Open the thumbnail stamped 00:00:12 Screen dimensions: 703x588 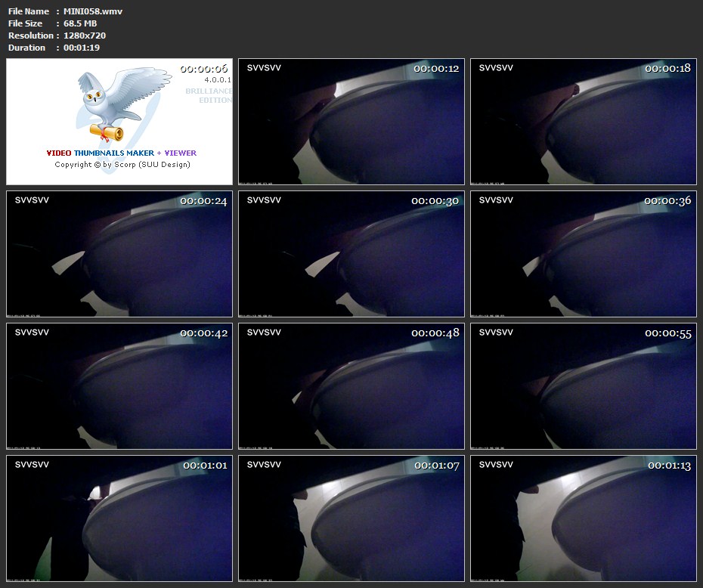point(351,122)
